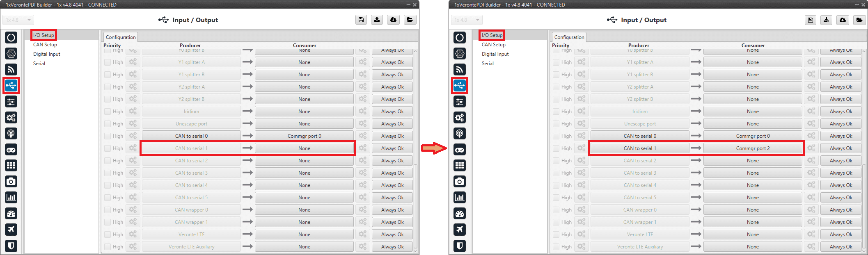Toggle High priority checkbox for Iridium row, left window
Viewport: 868px width, 255px height.
pos(108,112)
